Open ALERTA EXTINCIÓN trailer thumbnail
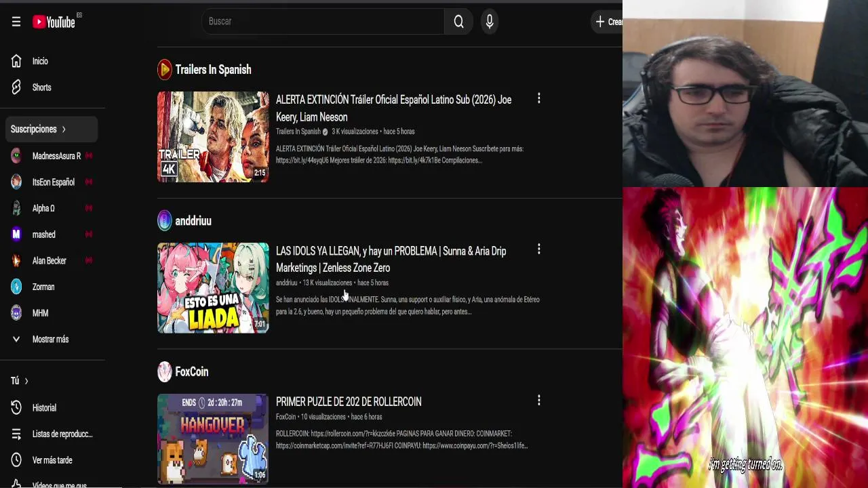This screenshot has width=868, height=488. pyautogui.click(x=213, y=137)
